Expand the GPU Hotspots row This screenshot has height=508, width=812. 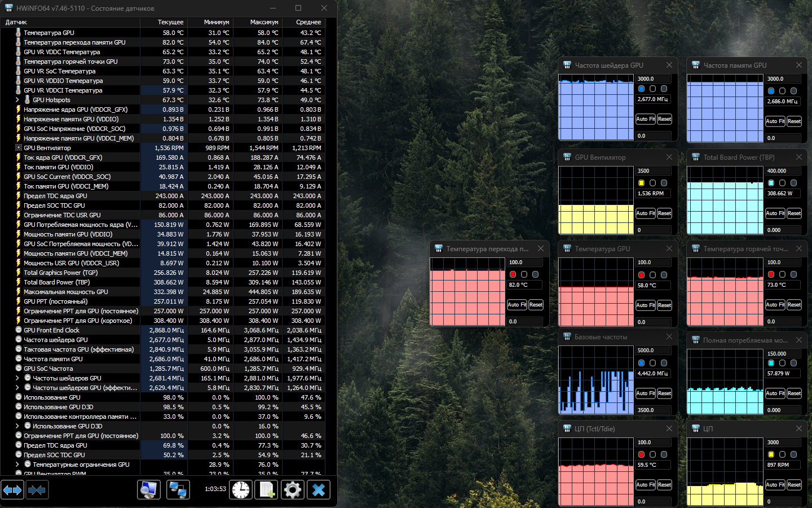coord(17,100)
